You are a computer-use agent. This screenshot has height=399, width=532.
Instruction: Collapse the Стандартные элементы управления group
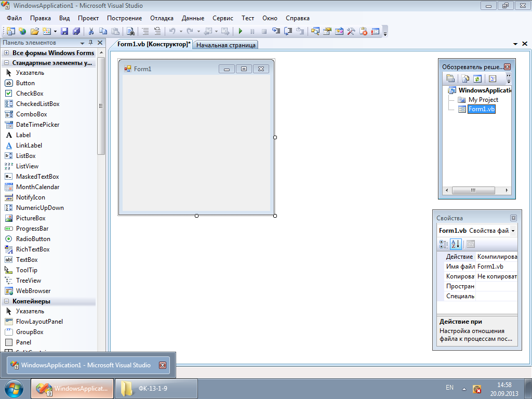click(x=6, y=63)
